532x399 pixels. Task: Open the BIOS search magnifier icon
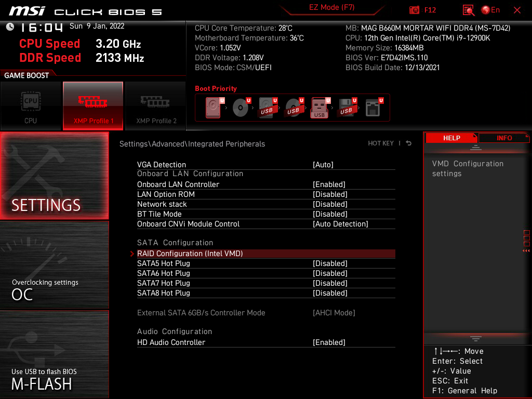pyautogui.click(x=468, y=10)
